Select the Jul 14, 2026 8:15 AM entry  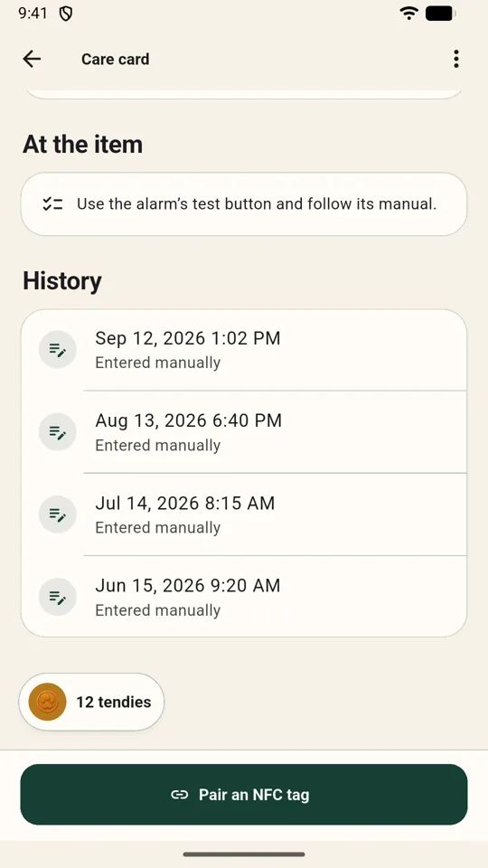point(244,514)
